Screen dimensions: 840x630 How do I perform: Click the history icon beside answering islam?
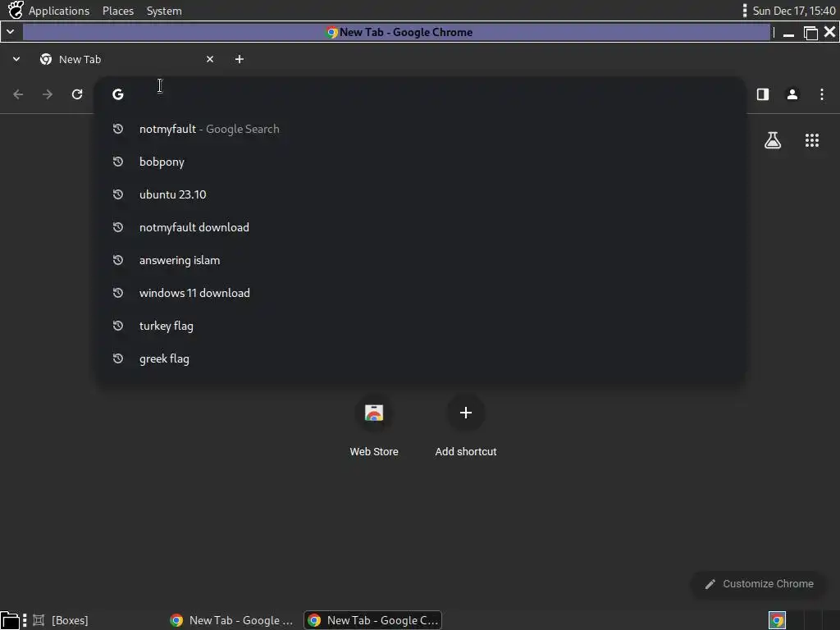118,260
